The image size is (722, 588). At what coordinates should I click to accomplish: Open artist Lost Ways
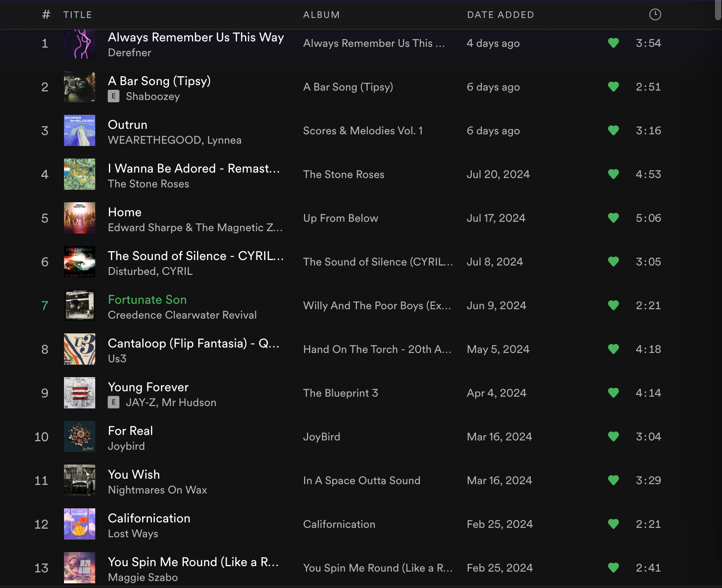point(133,534)
